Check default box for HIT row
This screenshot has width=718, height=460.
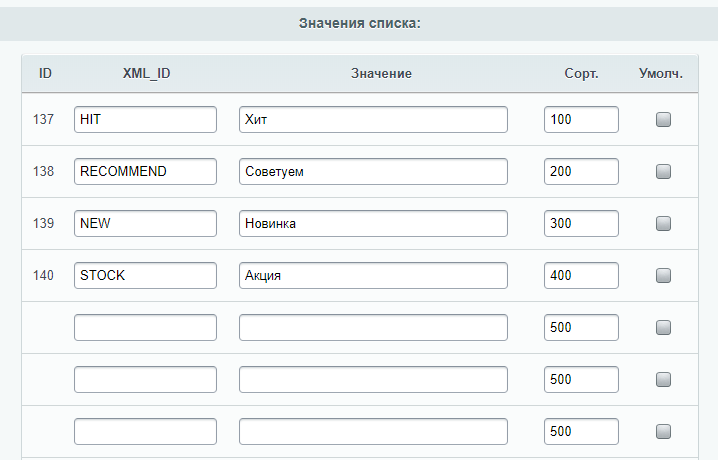pyautogui.click(x=663, y=119)
